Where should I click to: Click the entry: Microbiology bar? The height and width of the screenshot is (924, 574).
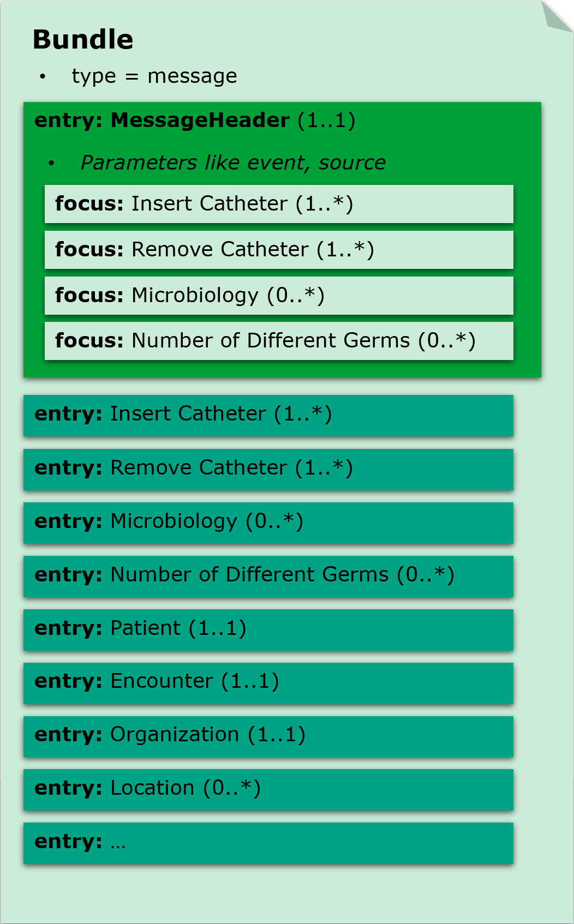pos(268,522)
